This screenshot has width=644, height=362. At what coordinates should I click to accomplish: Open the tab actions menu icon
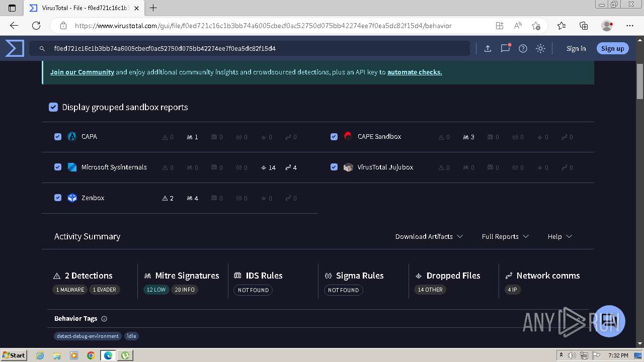[13, 8]
